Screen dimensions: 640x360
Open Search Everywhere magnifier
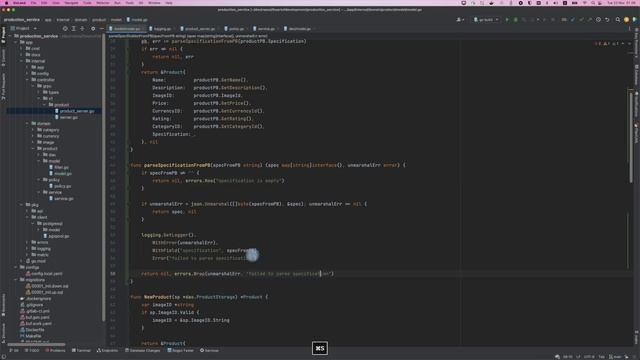[618, 20]
